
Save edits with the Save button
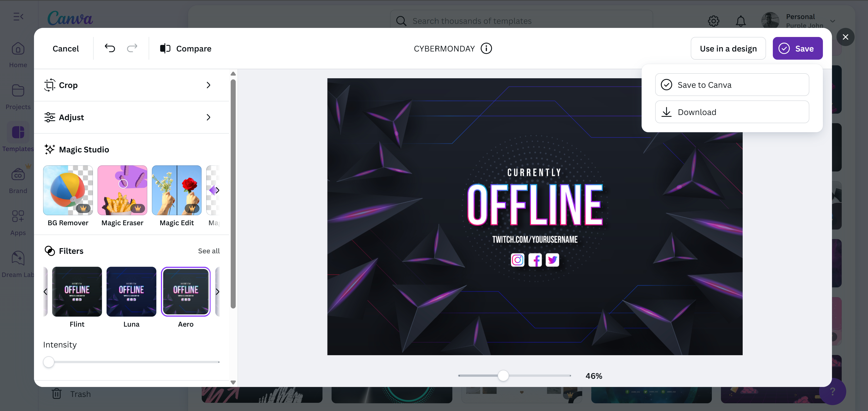click(798, 48)
